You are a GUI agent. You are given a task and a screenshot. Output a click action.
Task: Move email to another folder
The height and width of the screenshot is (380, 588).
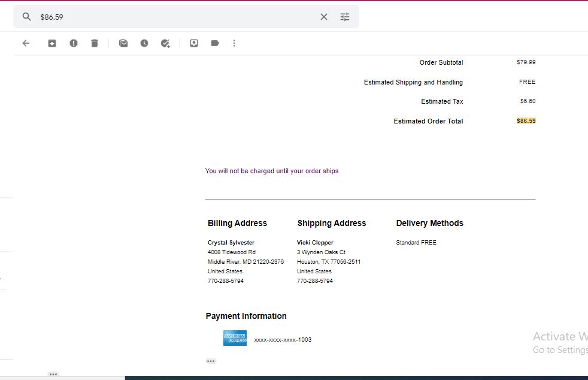pyautogui.click(x=194, y=43)
